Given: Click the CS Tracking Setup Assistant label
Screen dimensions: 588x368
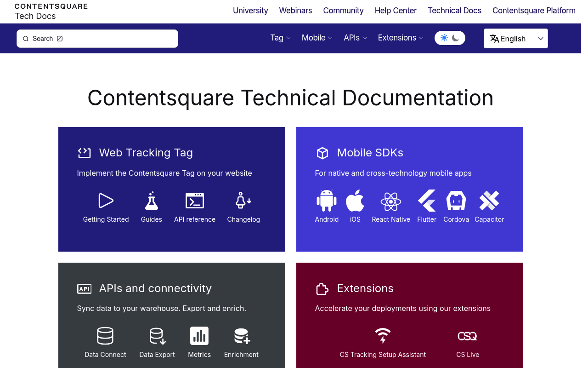Looking at the screenshot, I should (383, 355).
